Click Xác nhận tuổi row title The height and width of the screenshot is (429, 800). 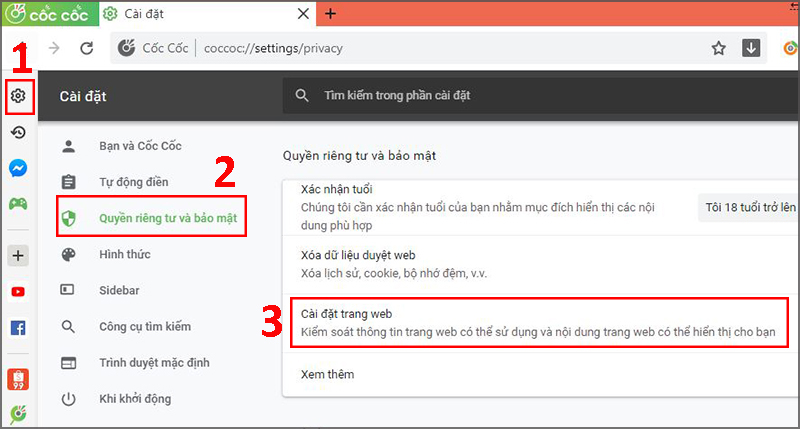click(x=336, y=189)
